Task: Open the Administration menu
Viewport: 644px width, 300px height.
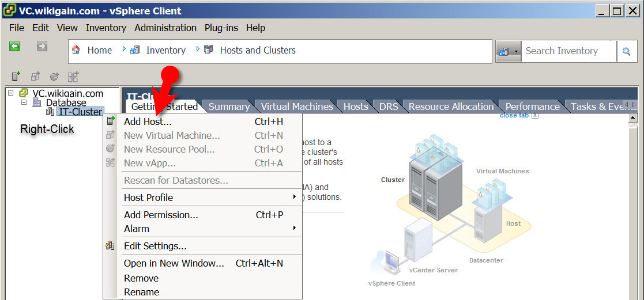Action: click(165, 28)
